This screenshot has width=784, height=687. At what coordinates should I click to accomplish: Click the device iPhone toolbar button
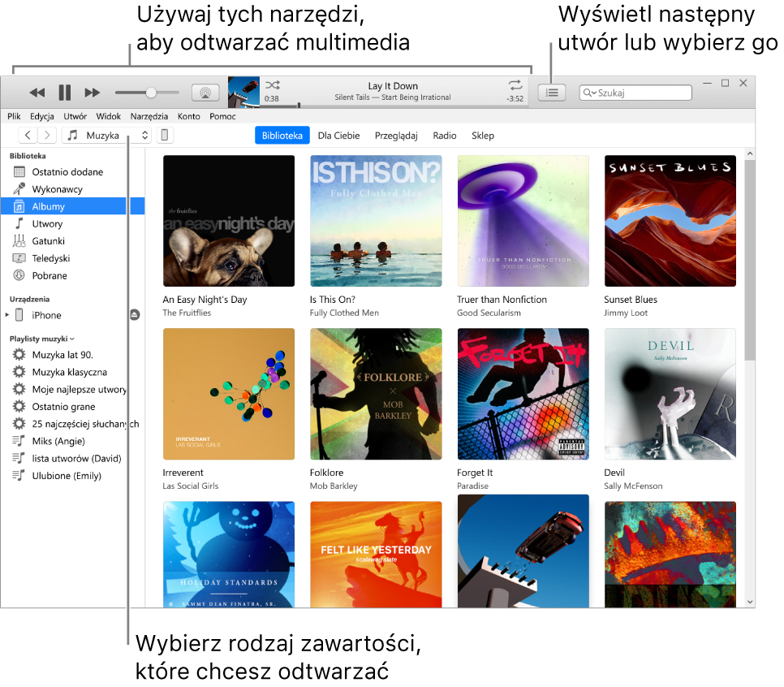(165, 135)
